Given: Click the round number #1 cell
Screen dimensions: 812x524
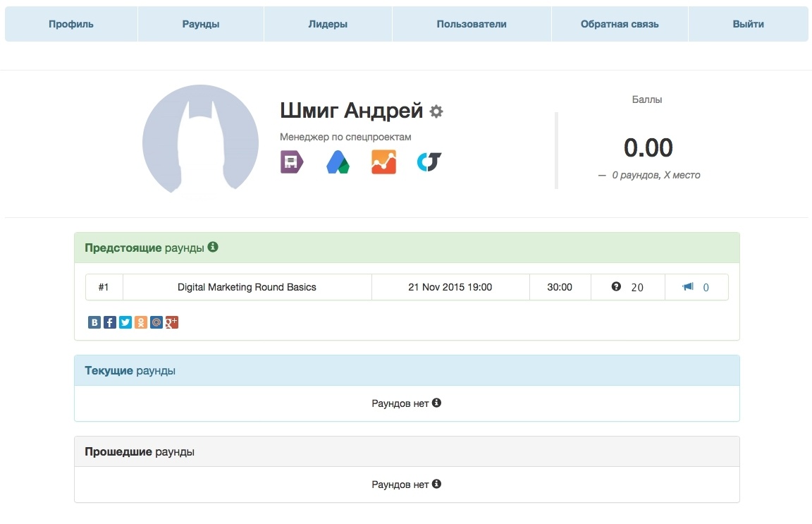Looking at the screenshot, I should [x=104, y=287].
